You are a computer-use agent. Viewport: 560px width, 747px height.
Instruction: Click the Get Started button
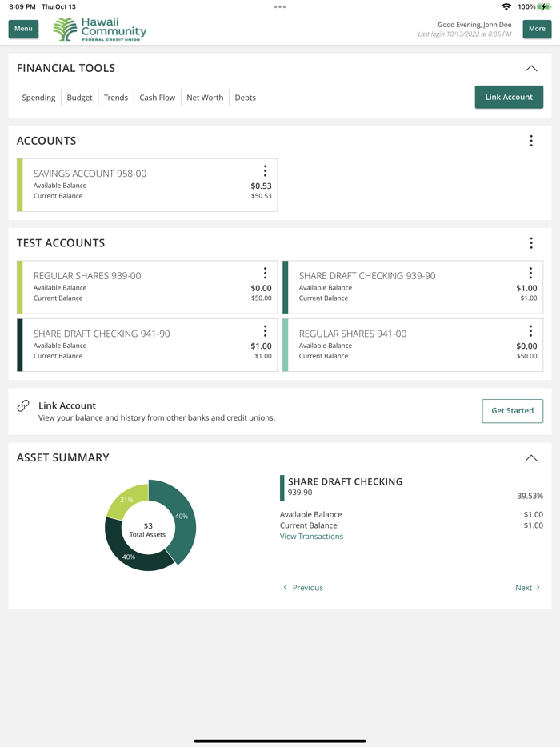point(512,410)
